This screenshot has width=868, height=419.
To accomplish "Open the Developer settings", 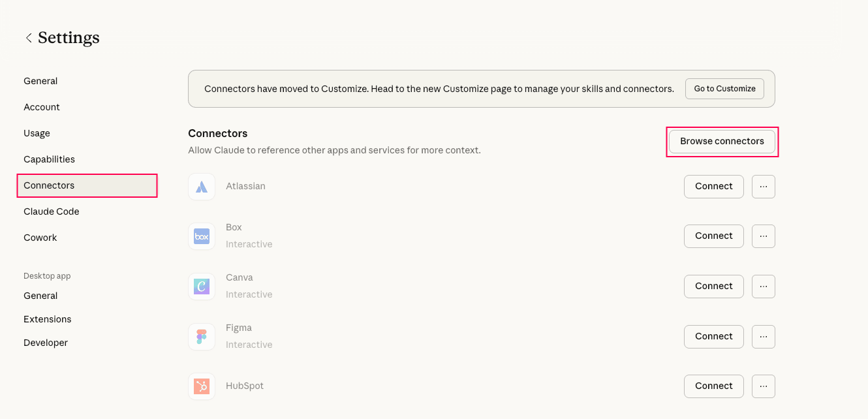I will click(45, 342).
